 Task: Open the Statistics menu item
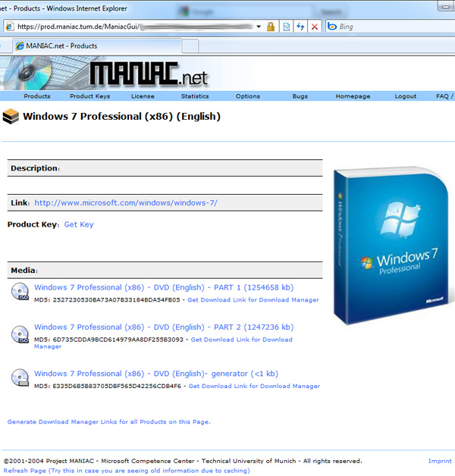[195, 96]
